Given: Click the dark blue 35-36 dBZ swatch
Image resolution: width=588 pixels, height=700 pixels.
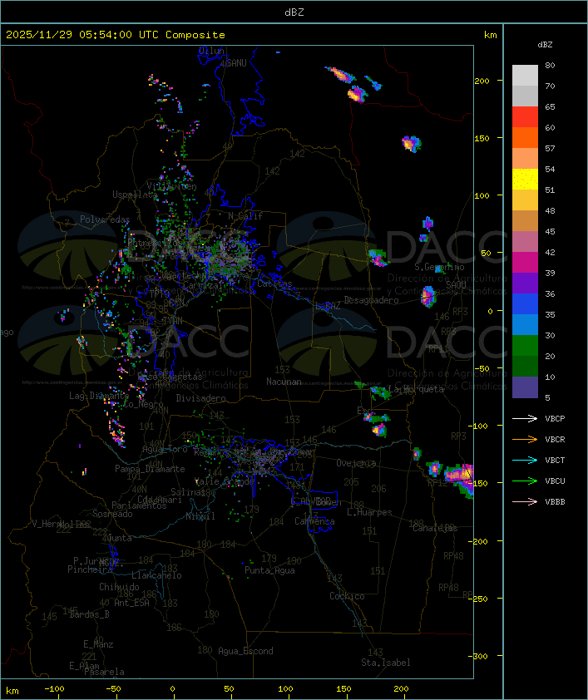Looking at the screenshot, I should (x=525, y=304).
